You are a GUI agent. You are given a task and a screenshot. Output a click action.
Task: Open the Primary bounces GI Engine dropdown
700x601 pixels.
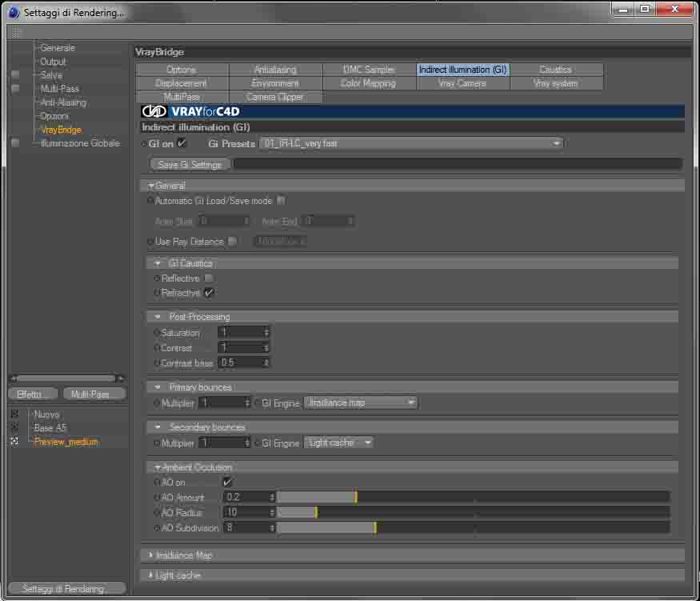pyautogui.click(x=360, y=403)
